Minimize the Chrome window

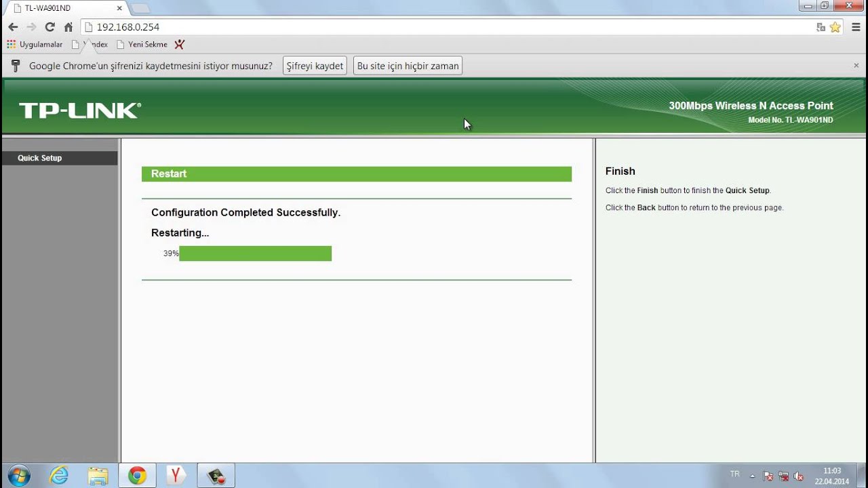[x=808, y=5]
